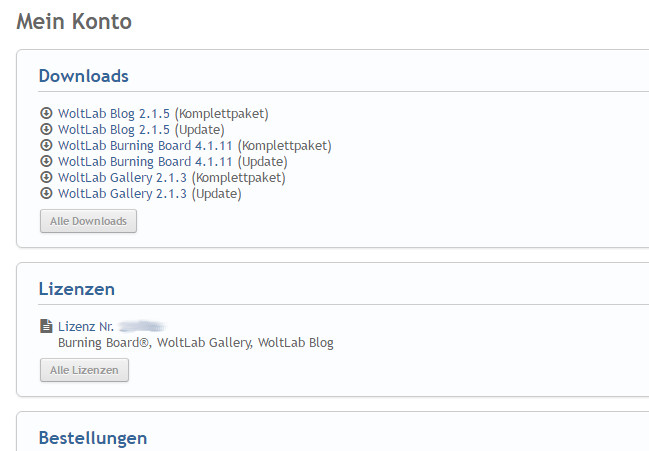
Task: Click the Downloads section heading
Action: [83, 76]
